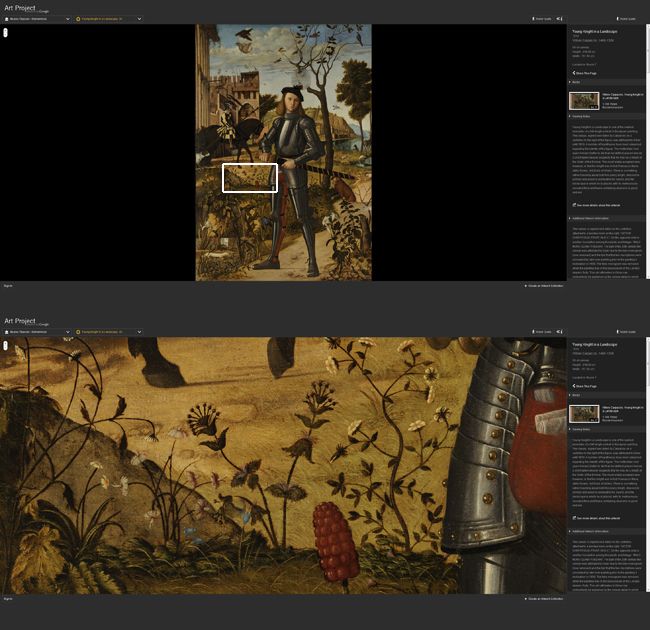Click zoom control pill in bottom view
Screen dimensions: 650x630
click(x=5, y=346)
